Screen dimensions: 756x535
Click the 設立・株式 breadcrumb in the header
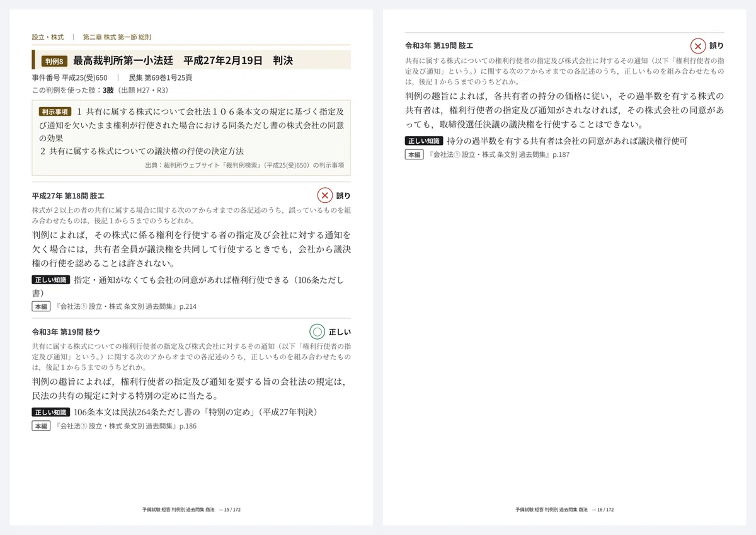(48, 37)
